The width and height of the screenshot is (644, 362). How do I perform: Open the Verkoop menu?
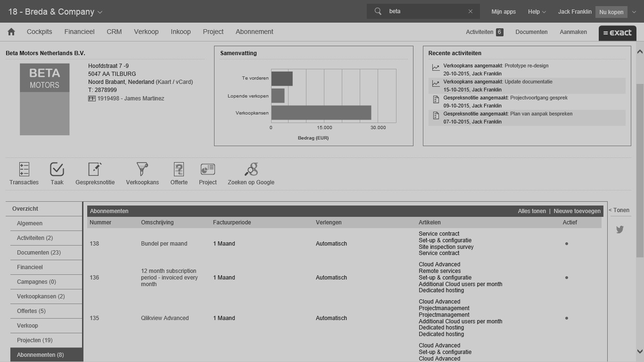click(x=146, y=32)
